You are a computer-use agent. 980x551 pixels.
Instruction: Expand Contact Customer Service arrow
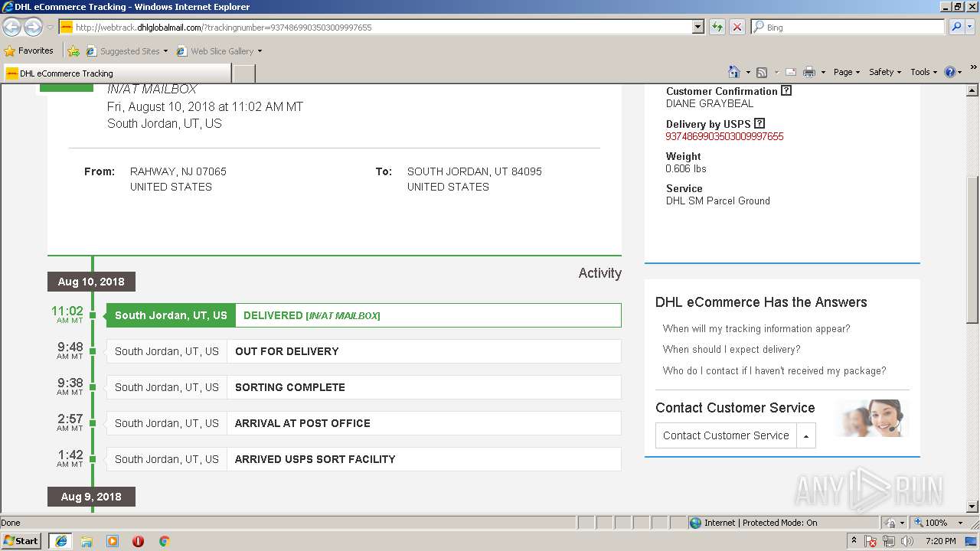click(805, 435)
